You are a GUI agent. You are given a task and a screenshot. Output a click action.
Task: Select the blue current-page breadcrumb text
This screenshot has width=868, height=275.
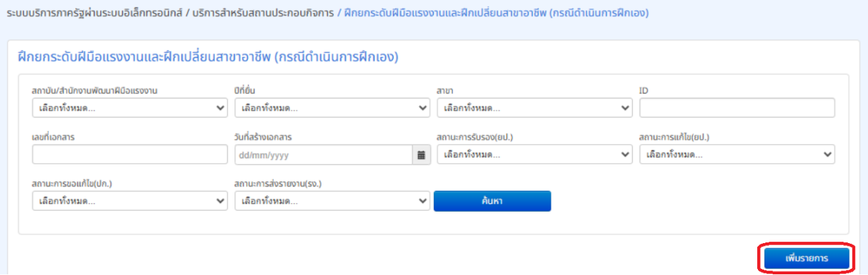(x=492, y=13)
